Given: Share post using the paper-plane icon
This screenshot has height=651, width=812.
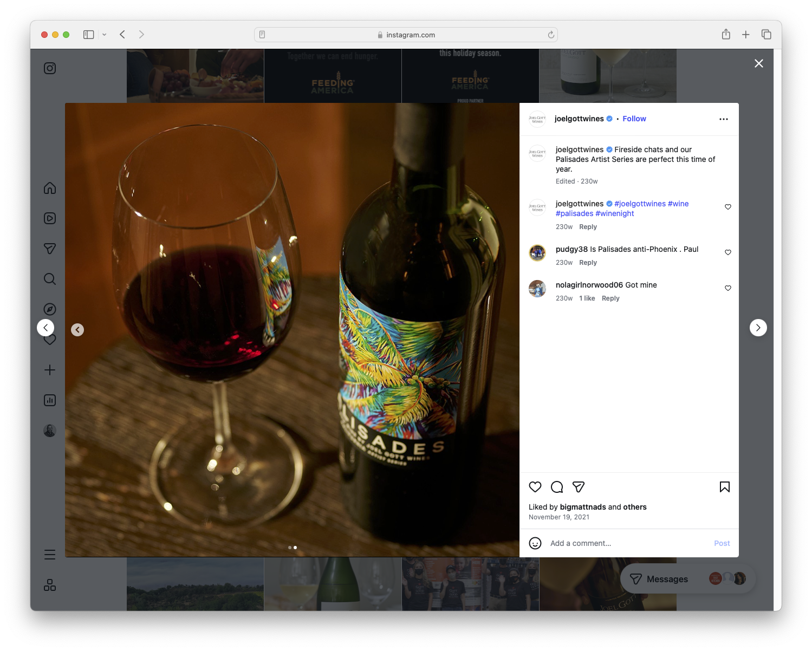Looking at the screenshot, I should [x=579, y=487].
